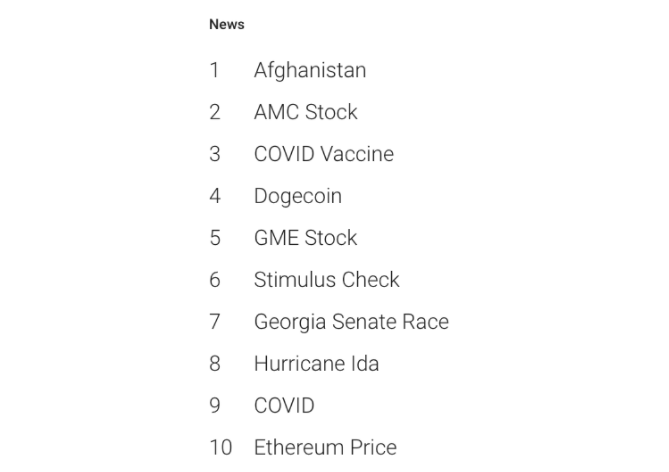669x472 pixels.
Task: Click rank number 5 beside GME Stock
Action: tap(214, 238)
